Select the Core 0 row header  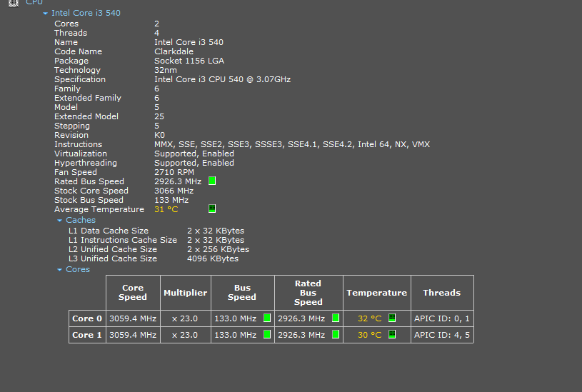87,318
